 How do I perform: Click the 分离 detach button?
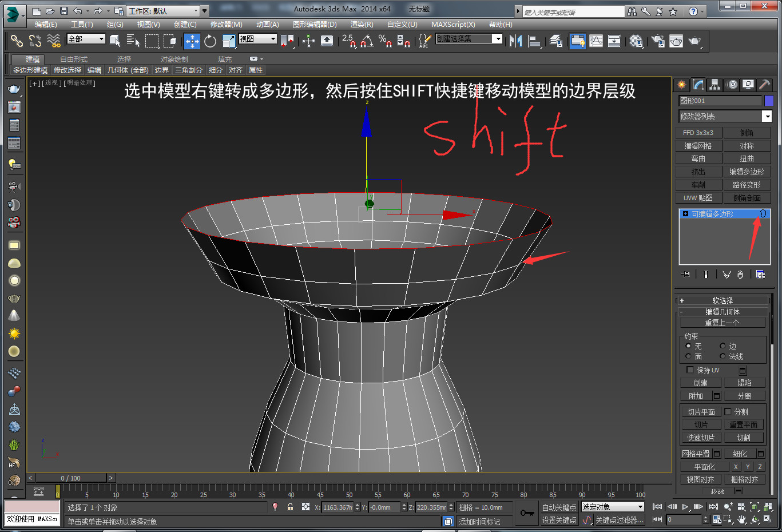[x=744, y=396]
